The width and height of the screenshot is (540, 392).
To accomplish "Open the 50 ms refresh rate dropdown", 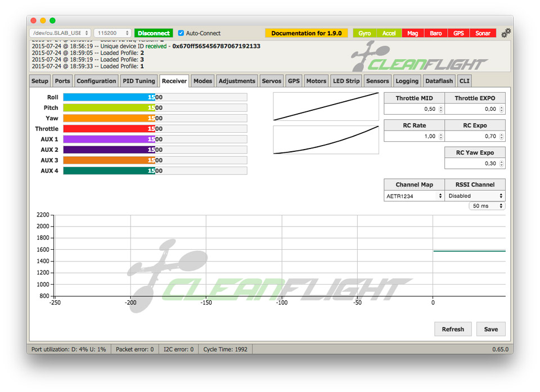I will click(487, 206).
